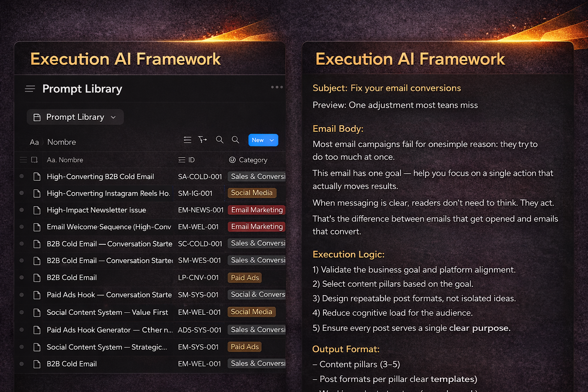Toggle the row dot beside High-Impact Newsletter issue
This screenshot has width=588, height=392.
point(21,210)
